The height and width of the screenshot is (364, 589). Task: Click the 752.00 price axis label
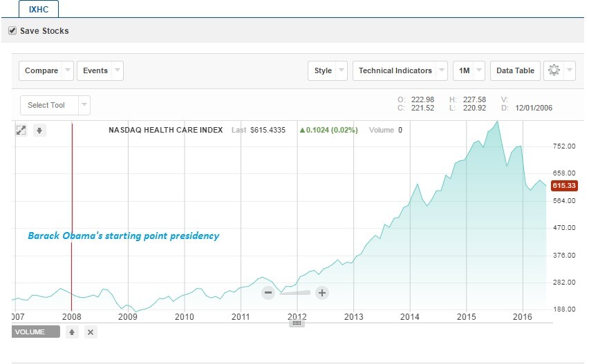point(564,146)
